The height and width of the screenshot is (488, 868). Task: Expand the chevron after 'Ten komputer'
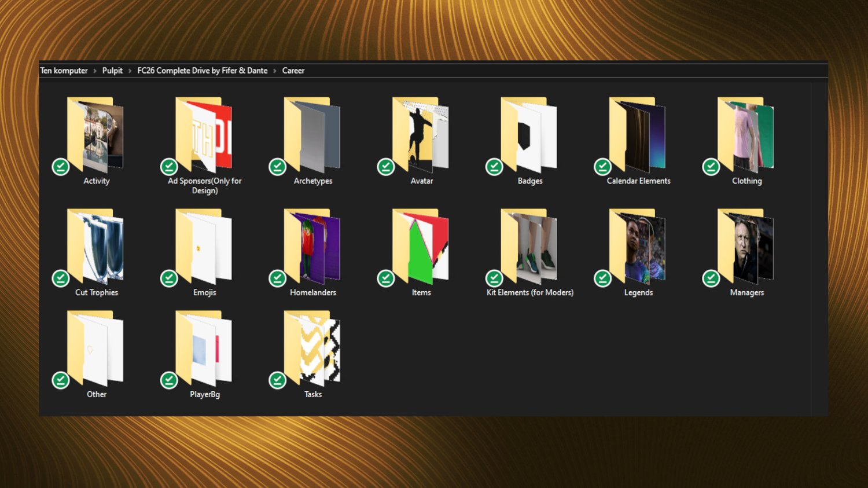tap(95, 71)
